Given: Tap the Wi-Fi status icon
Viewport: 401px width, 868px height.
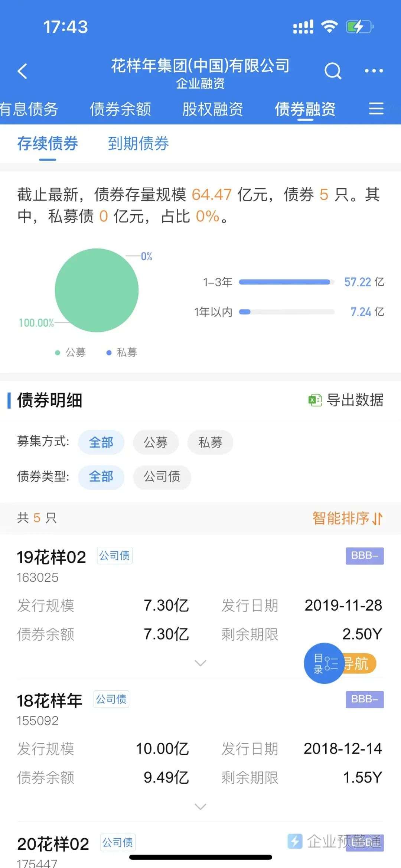Looking at the screenshot, I should point(329,26).
